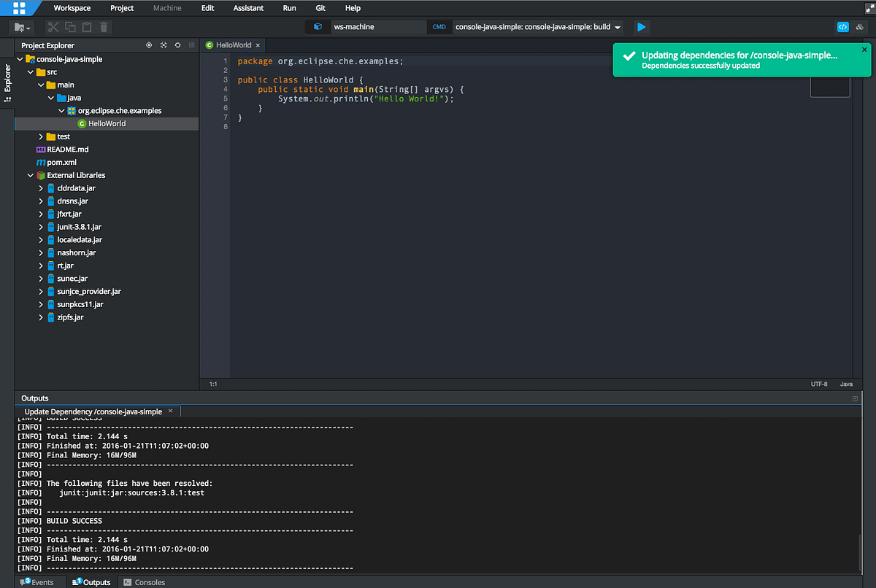The width and height of the screenshot is (876, 588).
Task: Open the Assistant menu
Action: coord(248,8)
